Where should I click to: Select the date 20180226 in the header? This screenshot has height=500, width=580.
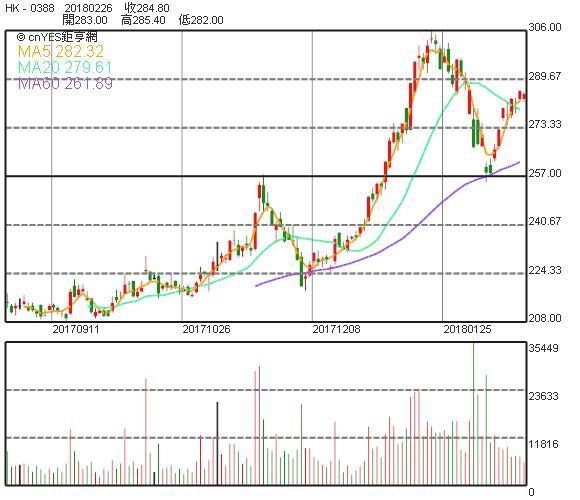point(89,8)
